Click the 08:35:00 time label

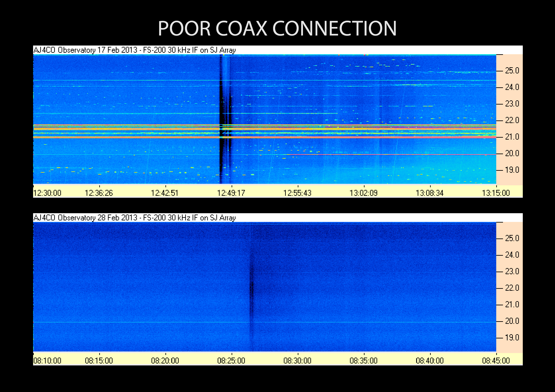click(x=363, y=361)
